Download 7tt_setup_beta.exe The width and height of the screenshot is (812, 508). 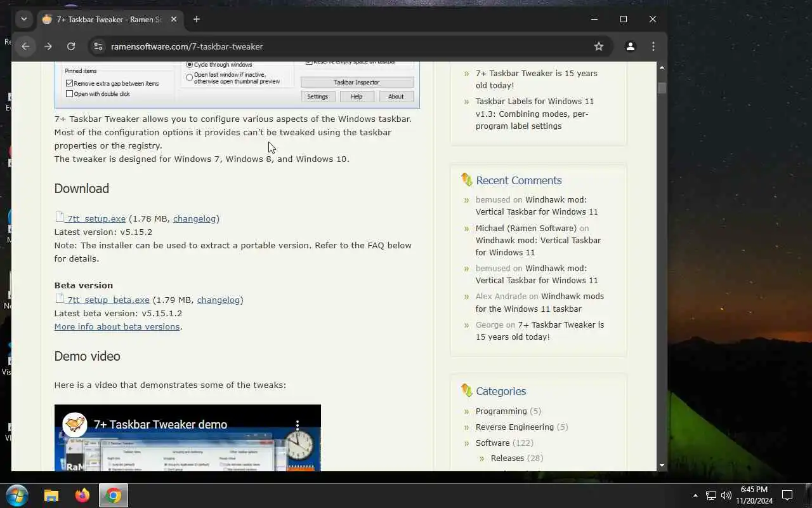[x=108, y=300]
